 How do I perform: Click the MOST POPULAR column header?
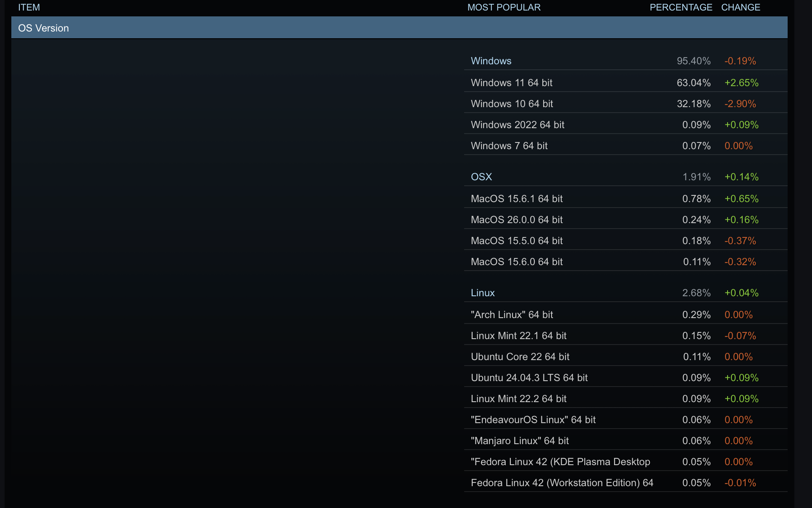tap(504, 7)
